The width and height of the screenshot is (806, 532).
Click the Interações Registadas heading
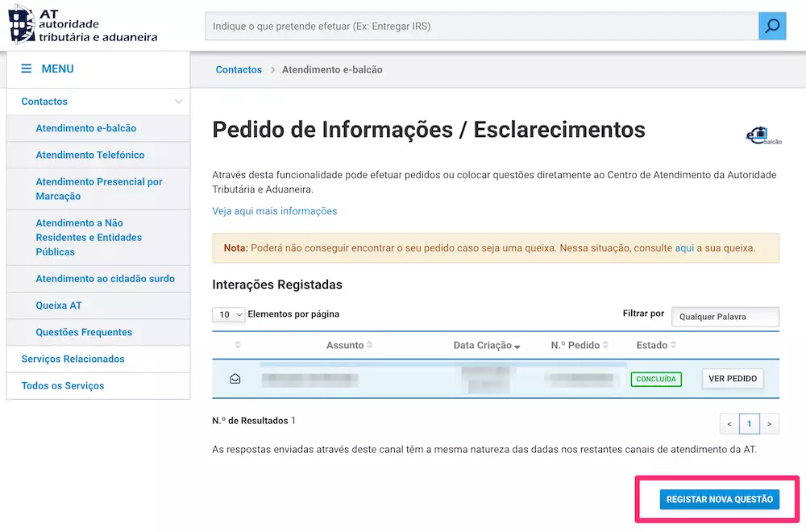(277, 285)
